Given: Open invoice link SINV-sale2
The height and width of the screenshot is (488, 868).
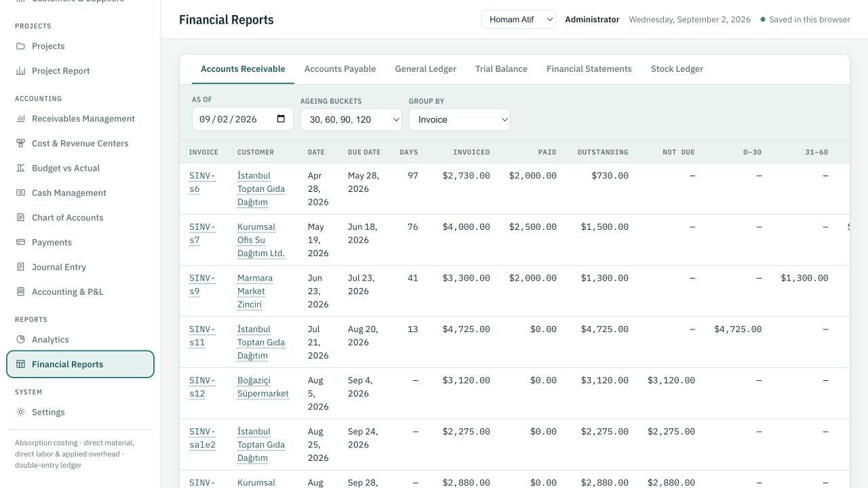Looking at the screenshot, I should pos(202,438).
